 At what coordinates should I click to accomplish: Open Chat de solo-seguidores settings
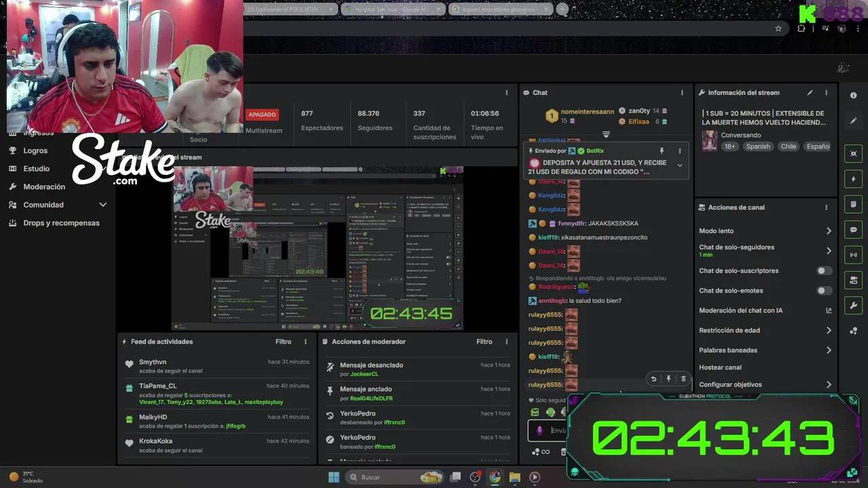click(x=765, y=251)
